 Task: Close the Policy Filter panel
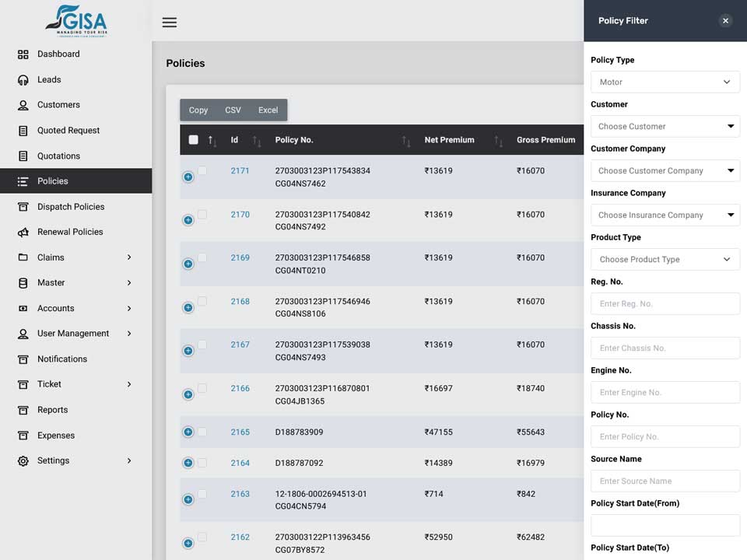point(725,21)
